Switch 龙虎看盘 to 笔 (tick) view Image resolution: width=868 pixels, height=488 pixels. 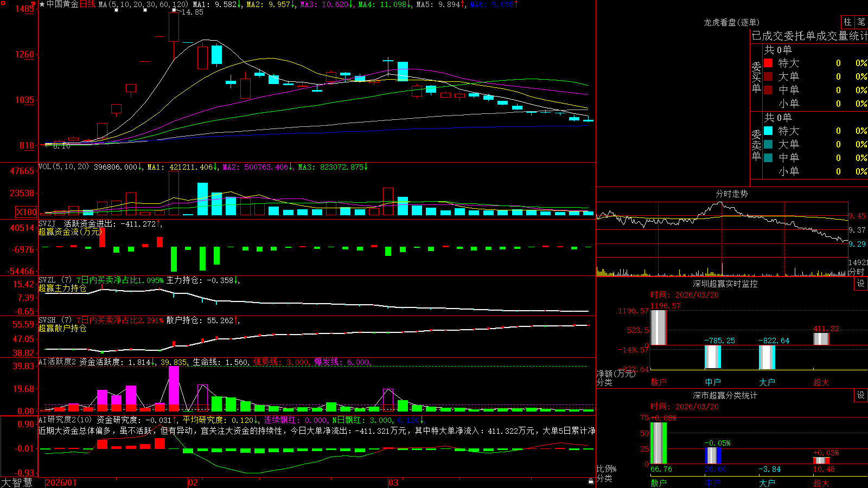[861, 22]
